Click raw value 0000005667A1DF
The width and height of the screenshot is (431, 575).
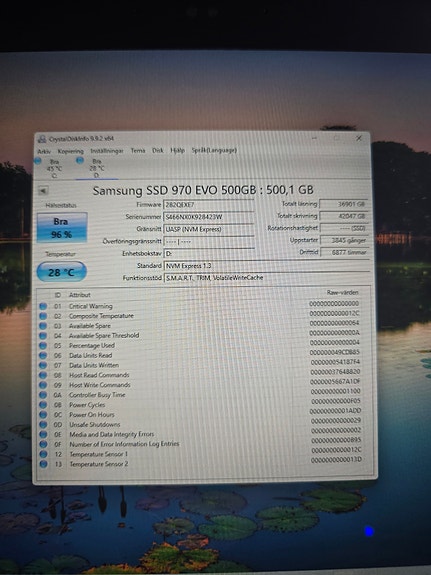[335, 381]
